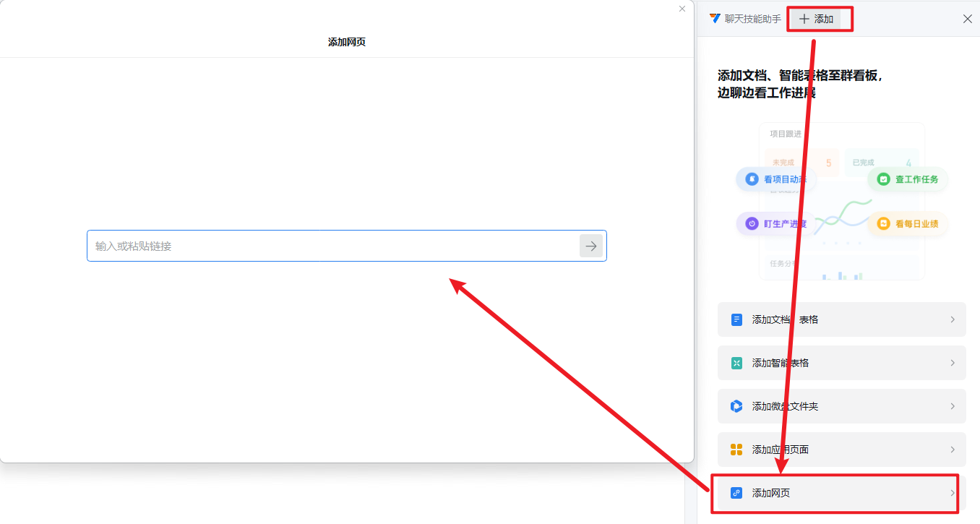
Task: Click the 添加微盘文件夹 hexagon icon
Action: (736, 406)
